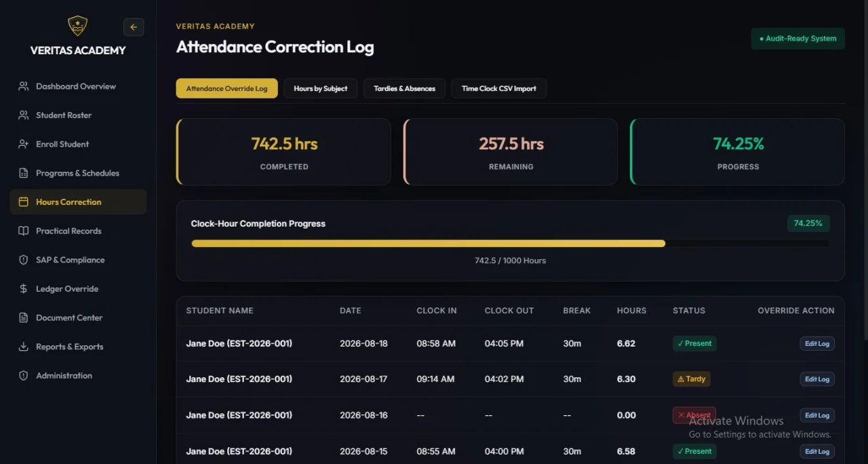Click the Programs & Schedules document icon
The width and height of the screenshot is (868, 464).
pyautogui.click(x=24, y=173)
